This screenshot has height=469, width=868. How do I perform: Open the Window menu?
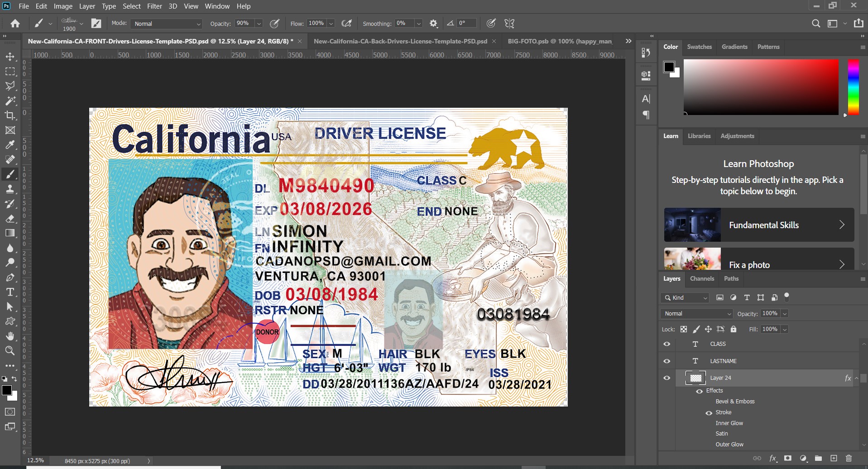coord(217,6)
